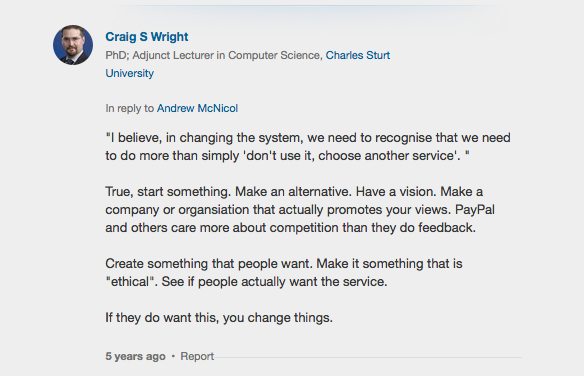Click the quoted word 'ethical'
The image size is (584, 376).
pyautogui.click(x=130, y=282)
